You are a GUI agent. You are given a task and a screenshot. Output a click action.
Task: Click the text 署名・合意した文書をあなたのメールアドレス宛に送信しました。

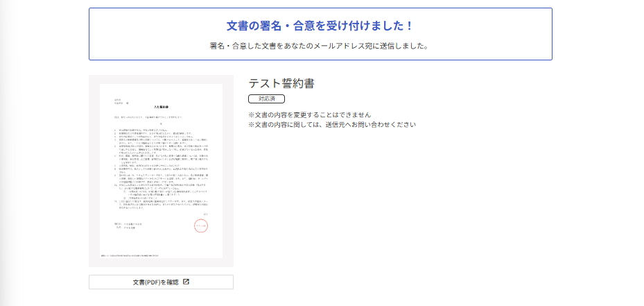[x=320, y=46]
